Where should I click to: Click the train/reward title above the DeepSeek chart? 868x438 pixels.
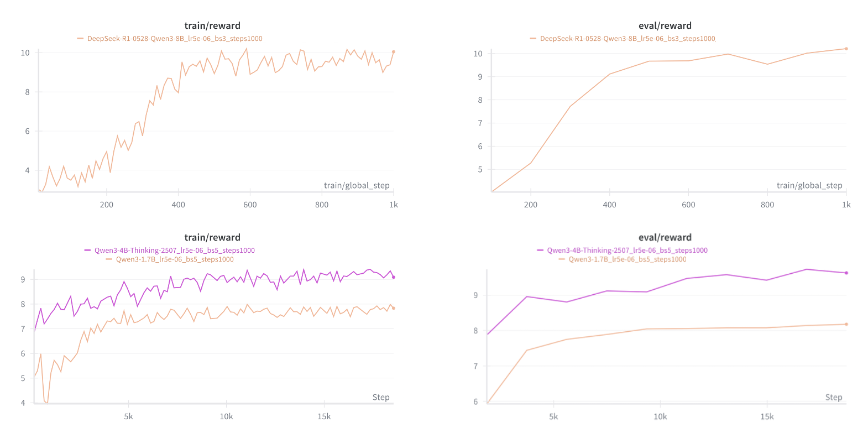[x=212, y=25]
